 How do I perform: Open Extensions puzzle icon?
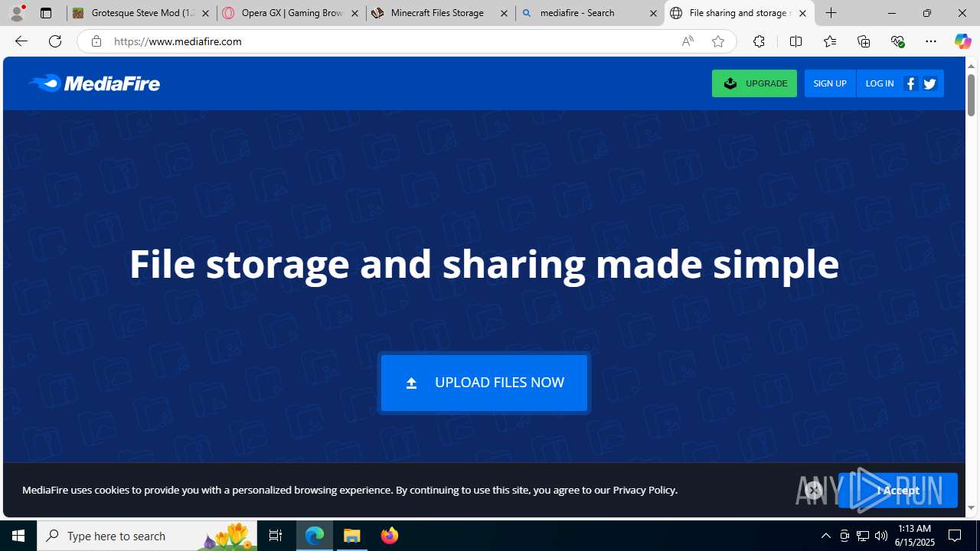[x=759, y=41]
